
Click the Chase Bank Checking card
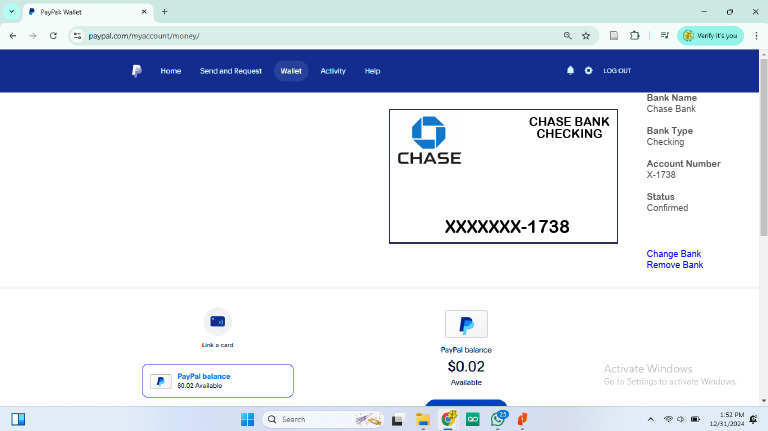503,176
